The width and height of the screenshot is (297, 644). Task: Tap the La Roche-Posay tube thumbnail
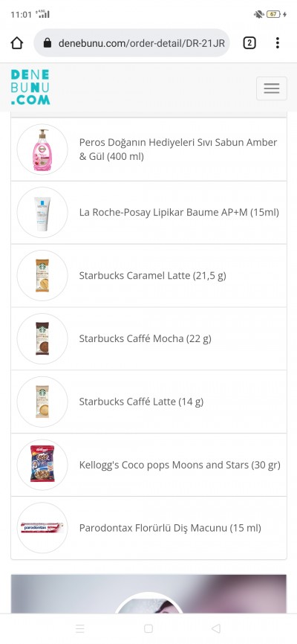(42, 213)
